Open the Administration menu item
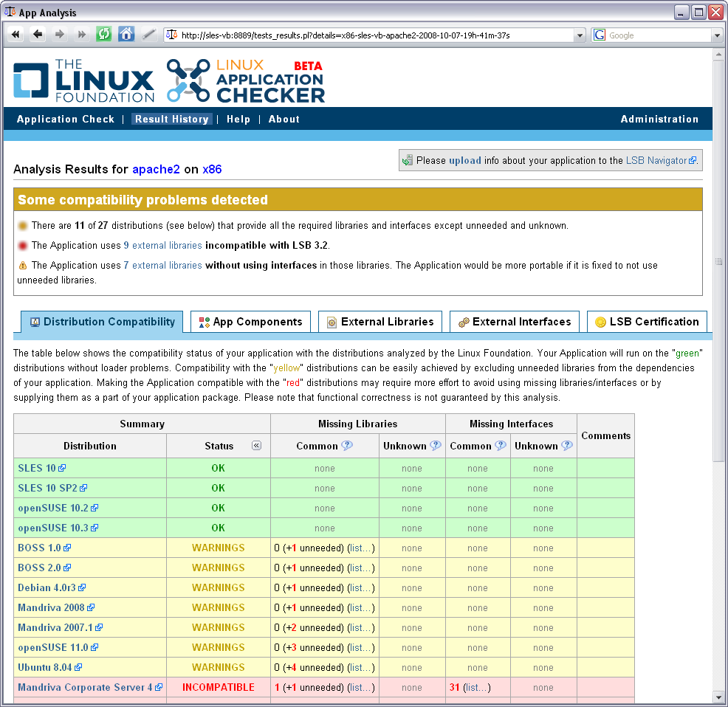This screenshot has height=707, width=728. (659, 120)
